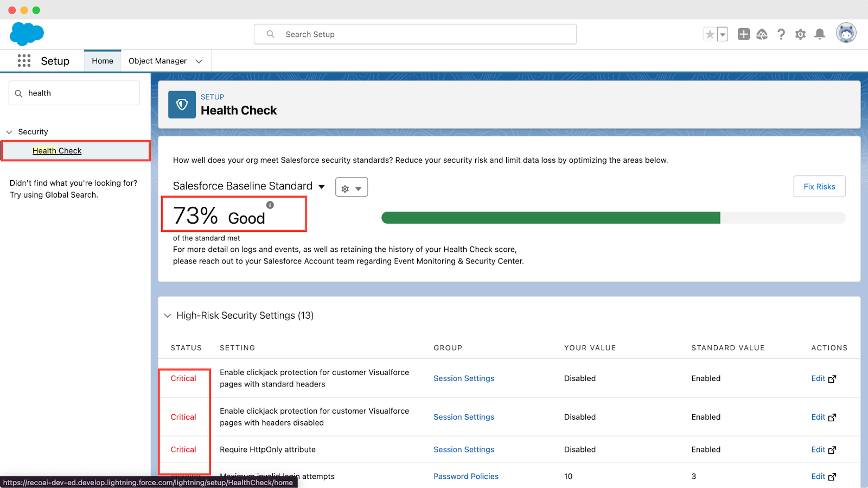Click the SETUP breadcrumb label
Viewport: 868px width, 488px height.
pyautogui.click(x=212, y=97)
